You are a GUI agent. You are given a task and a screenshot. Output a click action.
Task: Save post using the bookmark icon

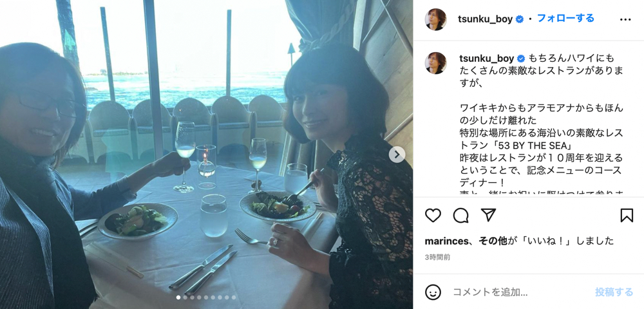(627, 215)
